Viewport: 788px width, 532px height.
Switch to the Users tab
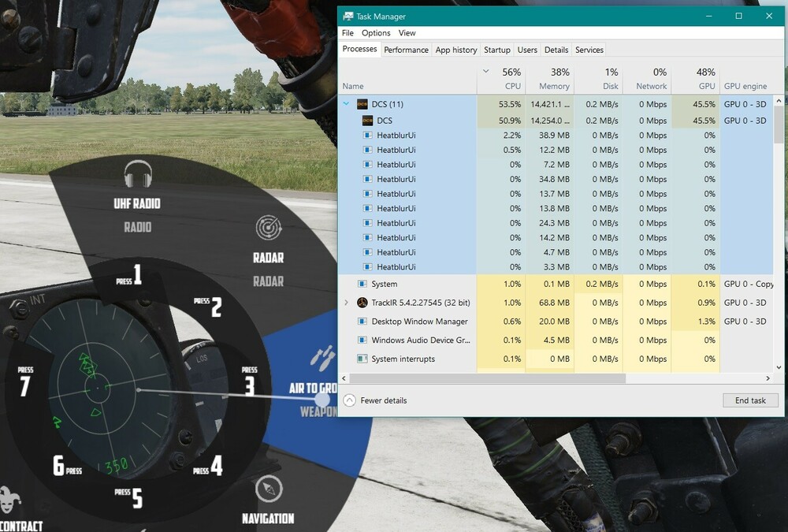pyautogui.click(x=527, y=50)
